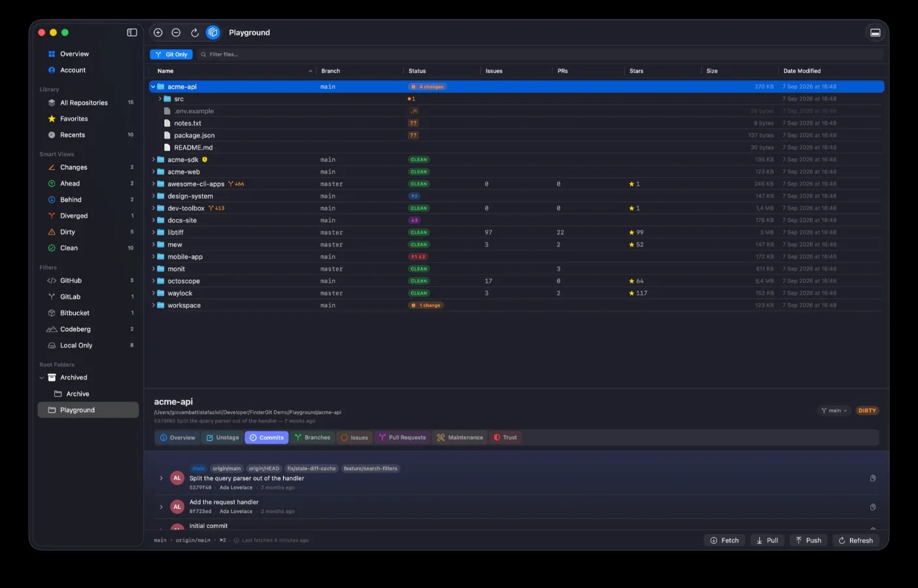
Task: Expand the libtiff repository
Action: 154,233
